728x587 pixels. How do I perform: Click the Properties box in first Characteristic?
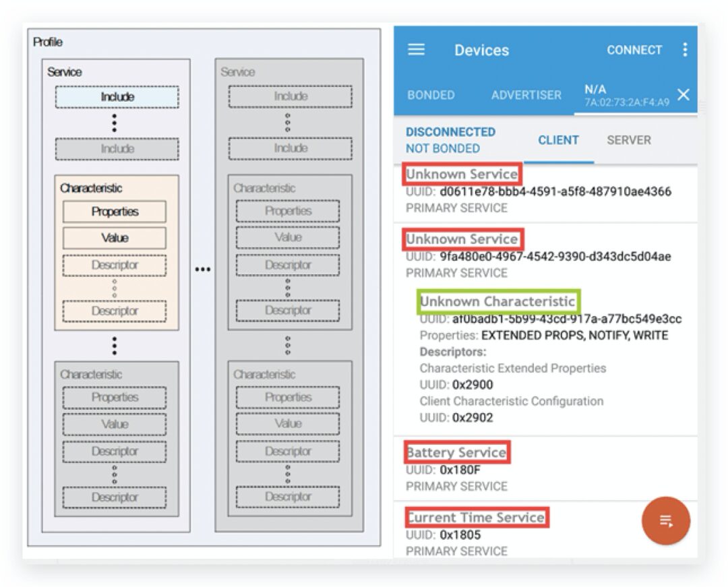pyautogui.click(x=115, y=212)
